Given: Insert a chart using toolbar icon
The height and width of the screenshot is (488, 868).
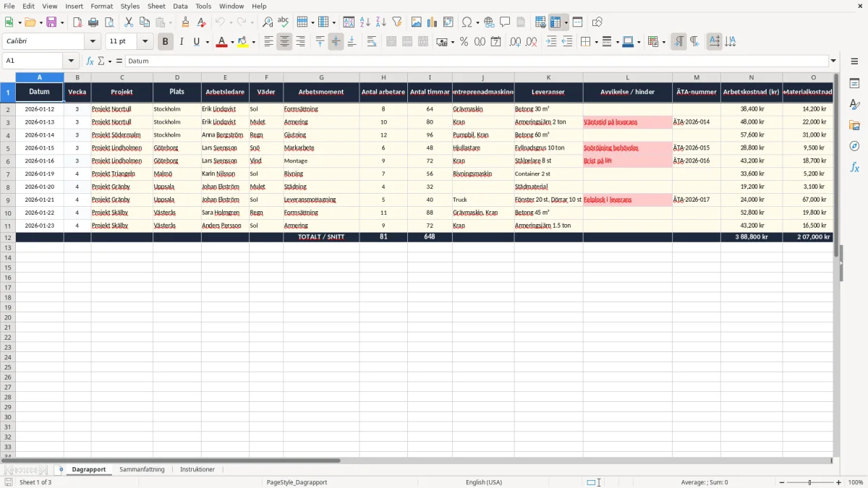Looking at the screenshot, I should [x=433, y=22].
